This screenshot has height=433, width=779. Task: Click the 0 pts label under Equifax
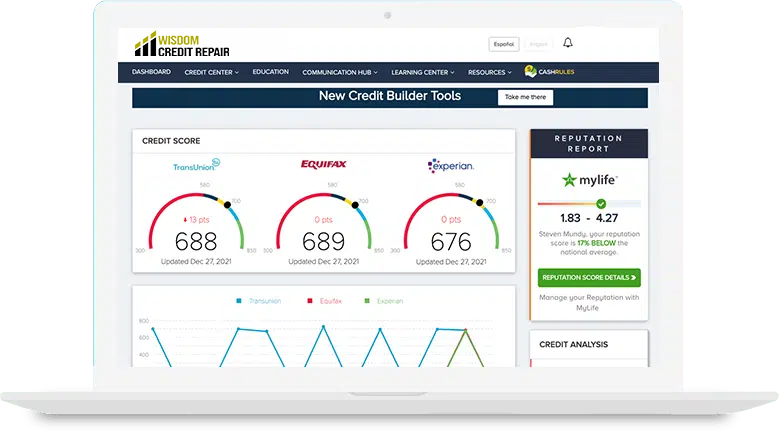(x=323, y=219)
